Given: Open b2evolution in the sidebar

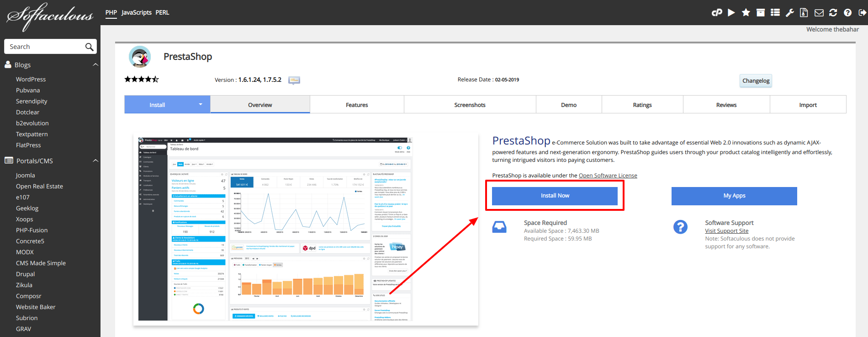Looking at the screenshot, I should click(32, 123).
